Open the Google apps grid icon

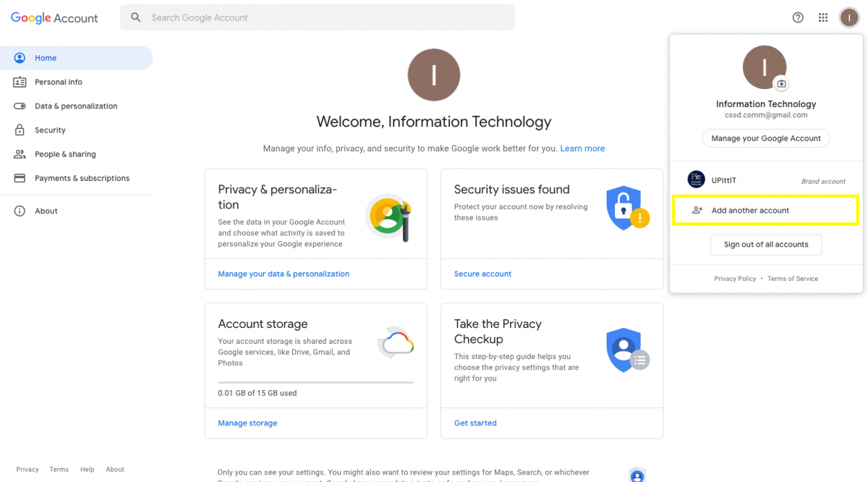coord(823,17)
